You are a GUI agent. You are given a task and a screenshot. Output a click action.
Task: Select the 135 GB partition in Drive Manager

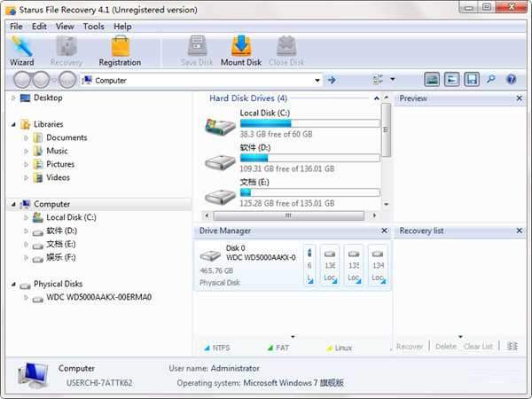coord(354,266)
